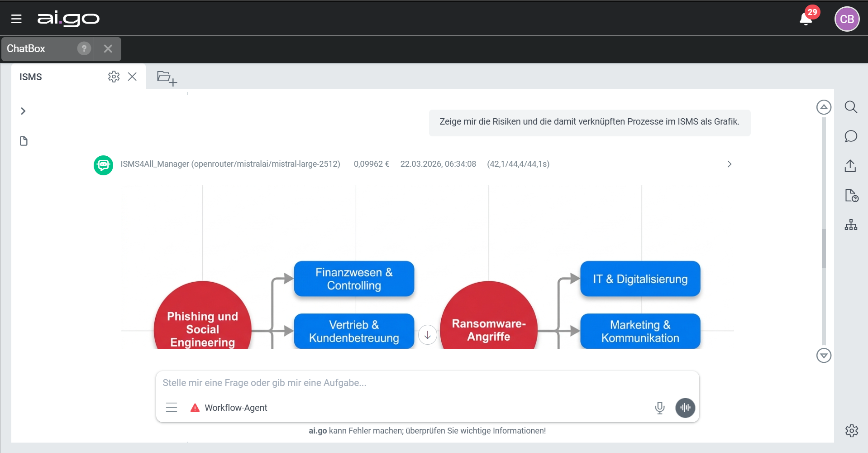Screen dimensions: 868x453
Task: Click the Workflow-Agent selector
Action: [235, 408]
